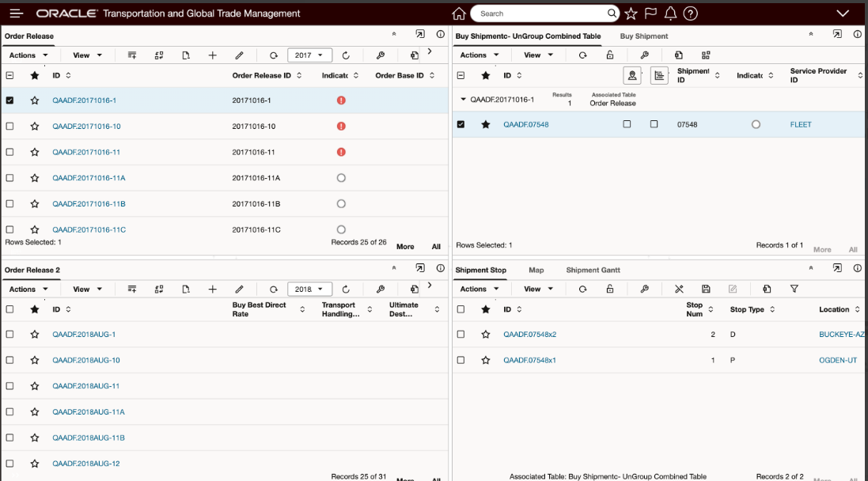Click More in Order Release footer
Image resolution: width=868 pixels, height=481 pixels.
(405, 247)
